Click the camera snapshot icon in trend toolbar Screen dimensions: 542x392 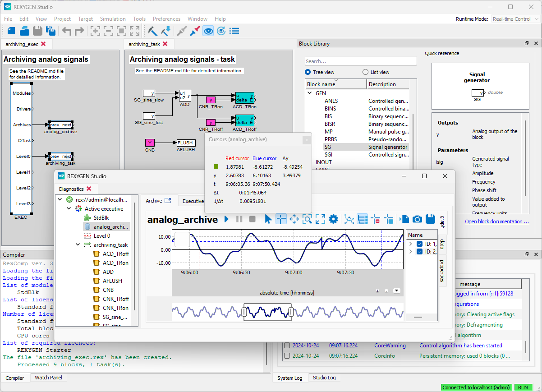pos(417,219)
